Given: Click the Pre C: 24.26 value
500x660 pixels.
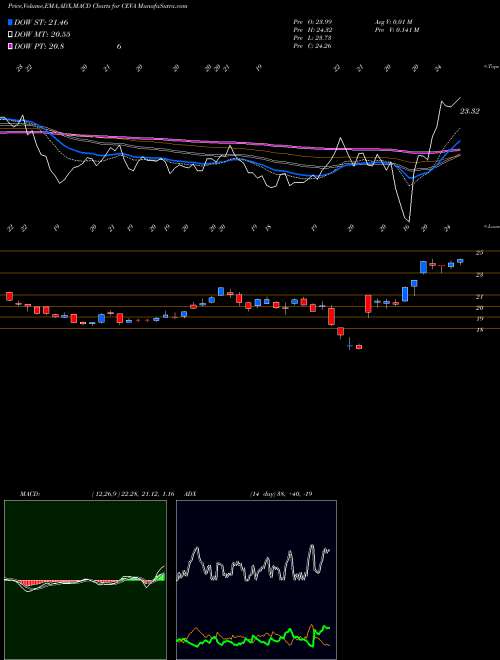Looking at the screenshot, I should click(x=313, y=45).
